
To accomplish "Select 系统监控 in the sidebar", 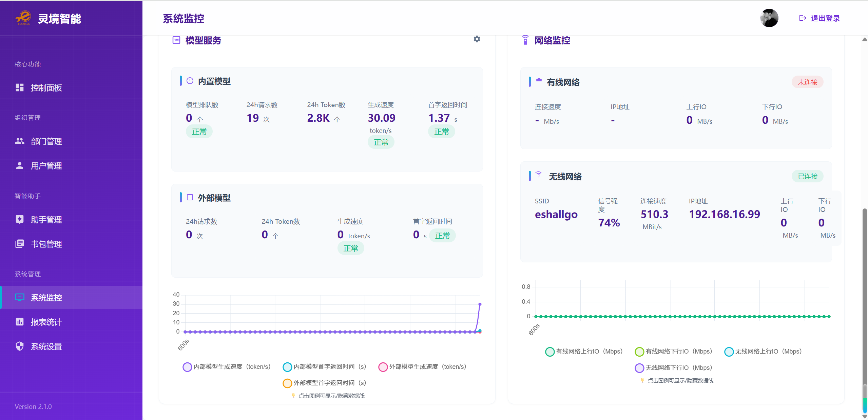I will [46, 298].
